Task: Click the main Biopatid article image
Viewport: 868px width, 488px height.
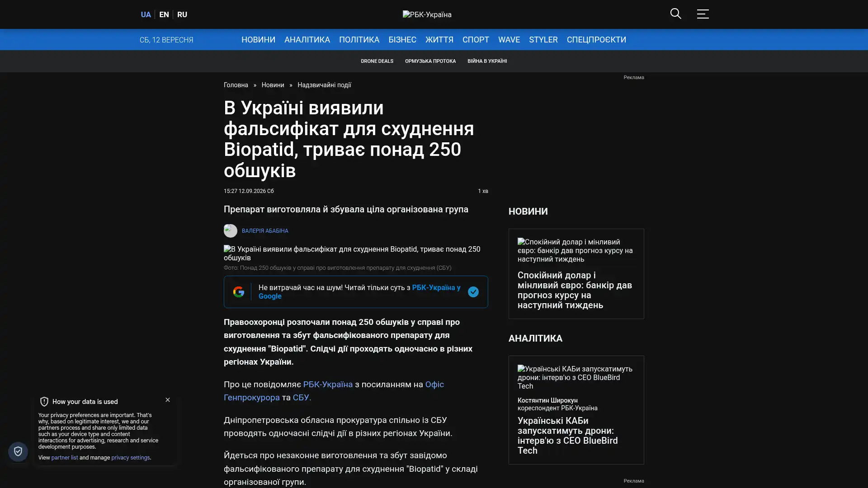Action: [x=356, y=253]
